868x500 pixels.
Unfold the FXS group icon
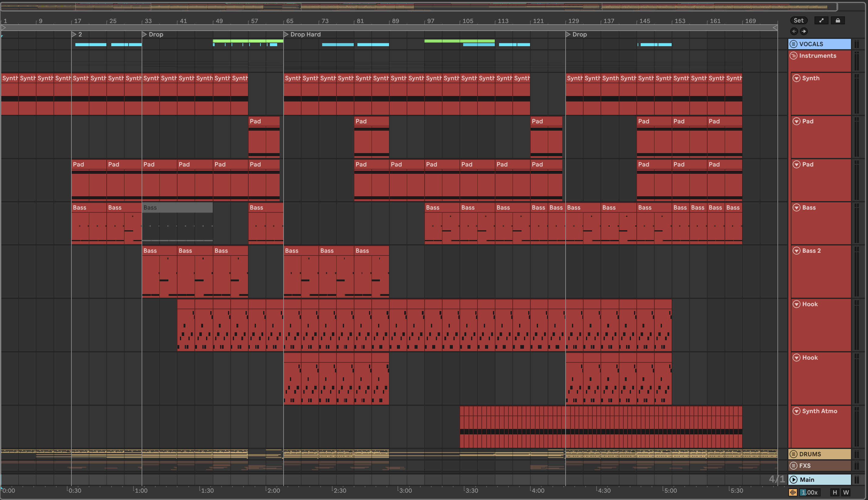(x=794, y=466)
